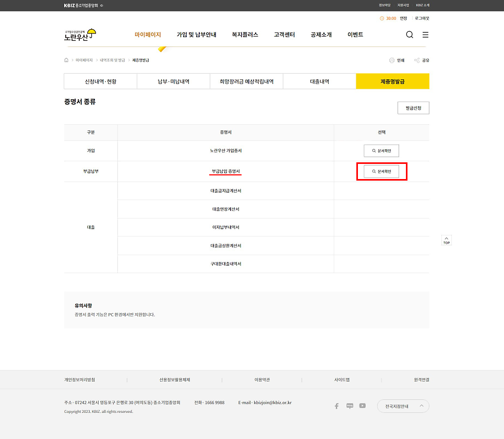Image resolution: width=504 pixels, height=439 pixels.
Task: Click the 공유 share icon
Action: click(x=417, y=60)
